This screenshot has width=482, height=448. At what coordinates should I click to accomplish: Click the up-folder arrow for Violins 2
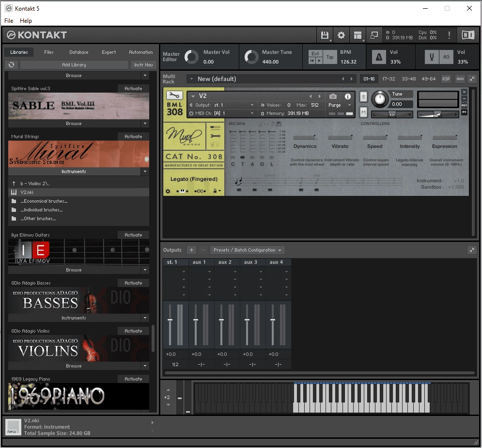click(14, 183)
